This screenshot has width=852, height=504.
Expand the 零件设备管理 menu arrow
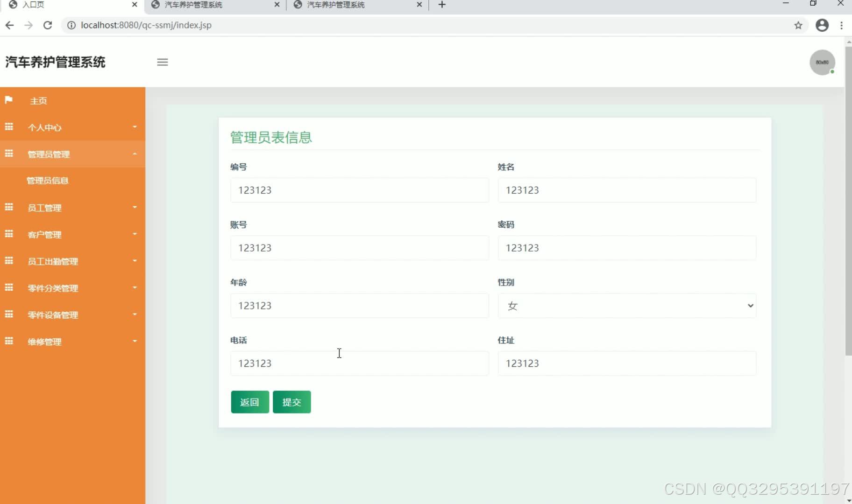pos(135,315)
